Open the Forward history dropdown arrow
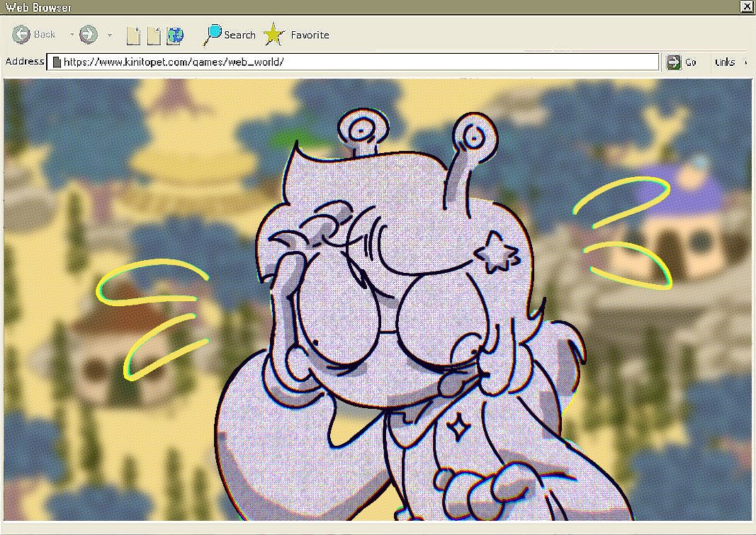756x535 pixels. (x=110, y=35)
